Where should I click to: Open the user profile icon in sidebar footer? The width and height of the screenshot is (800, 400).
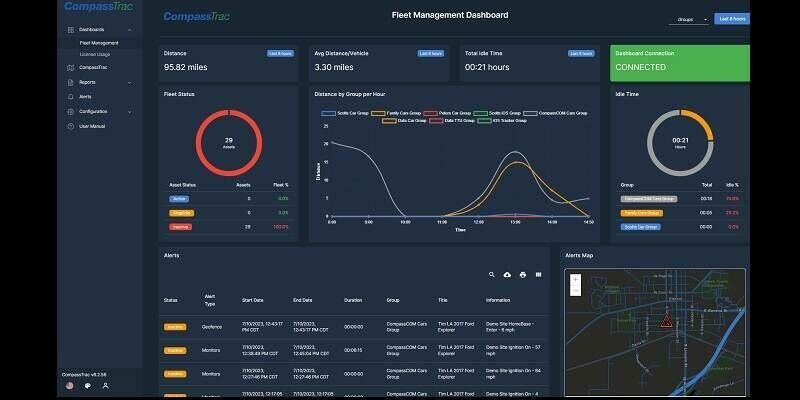(x=106, y=386)
